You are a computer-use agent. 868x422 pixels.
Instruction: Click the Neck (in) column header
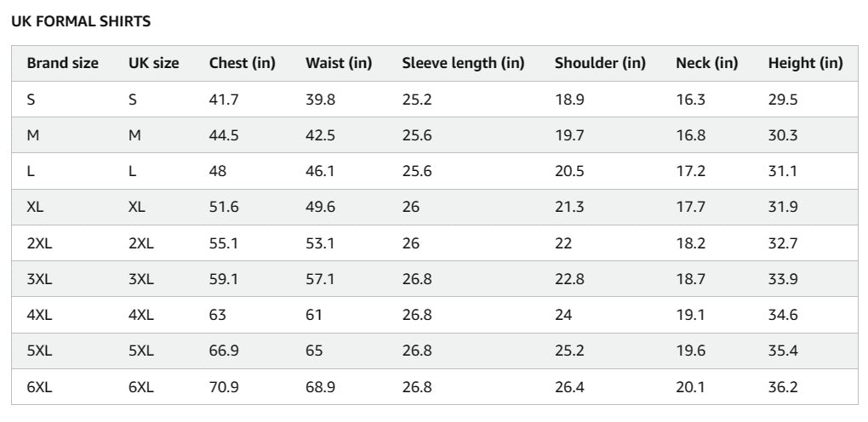coord(706,63)
